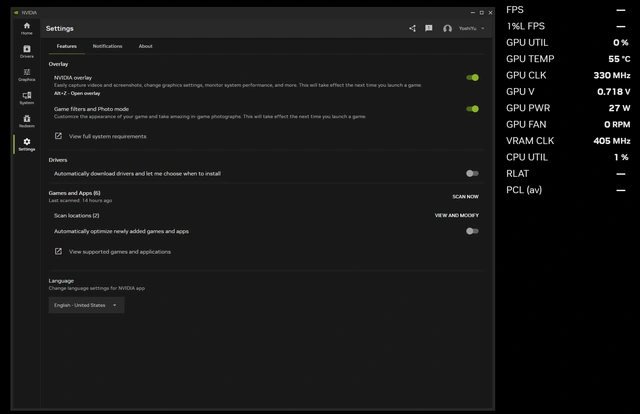The height and width of the screenshot is (414, 640).
Task: Click the GPU FAN 0 RPM reading
Action: pyautogui.click(x=568, y=125)
